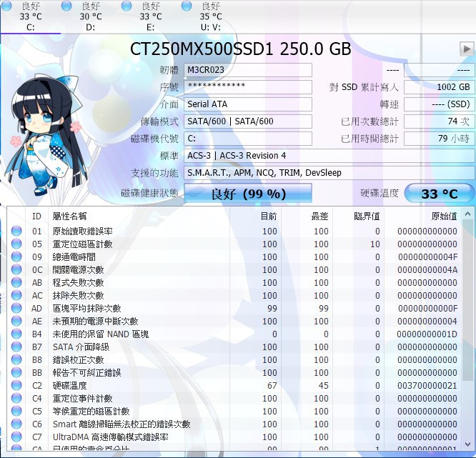Click raw value 00000000004F
This screenshot has height=458, width=476.
pos(427,257)
